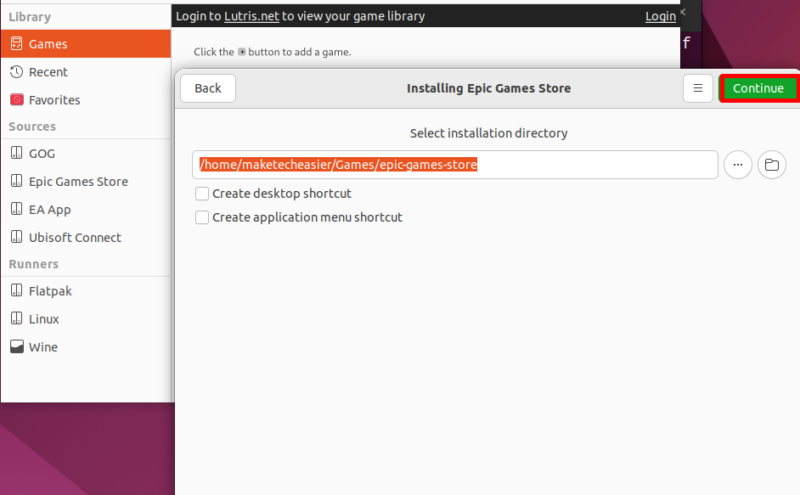Click the Epic Games Store sidebar icon
The image size is (800, 495).
click(x=16, y=181)
